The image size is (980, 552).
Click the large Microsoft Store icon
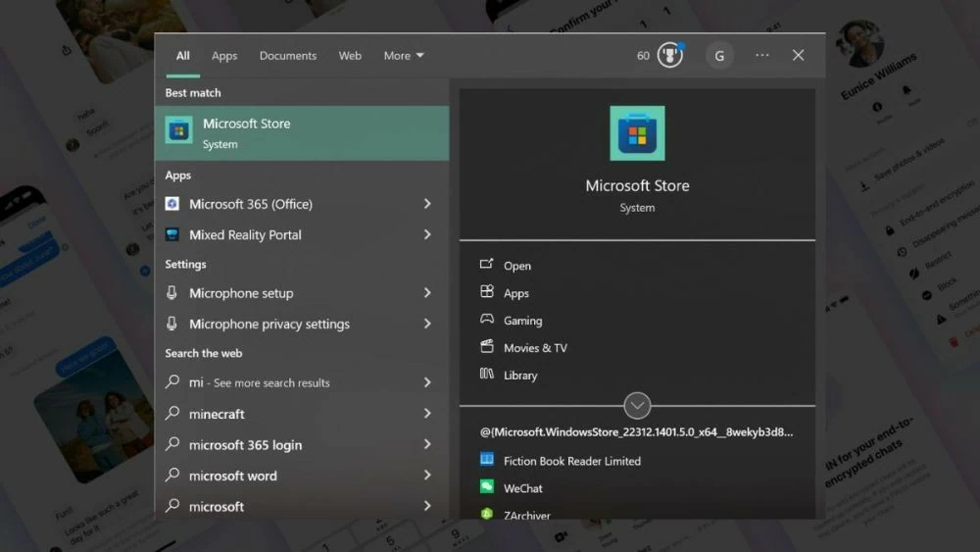click(637, 133)
